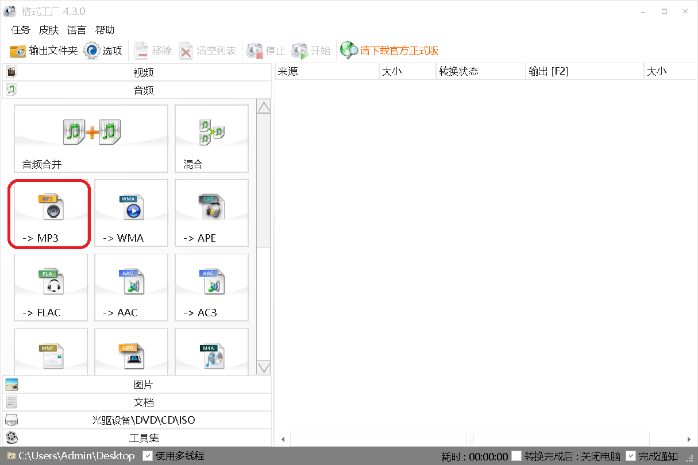Image resolution: width=698 pixels, height=465 pixels.
Task: Expand the 视频 category section
Action: pyautogui.click(x=136, y=72)
